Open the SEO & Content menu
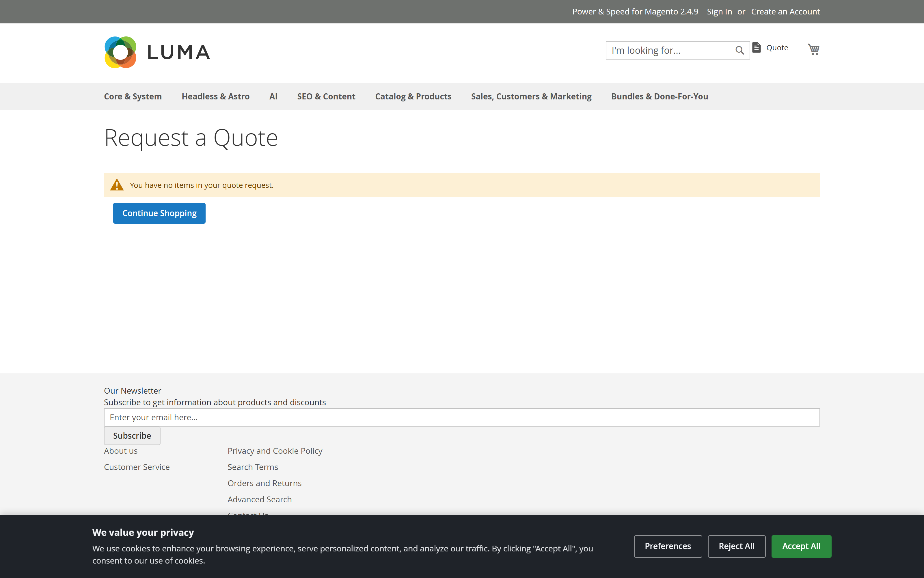The image size is (924, 578). pos(326,96)
